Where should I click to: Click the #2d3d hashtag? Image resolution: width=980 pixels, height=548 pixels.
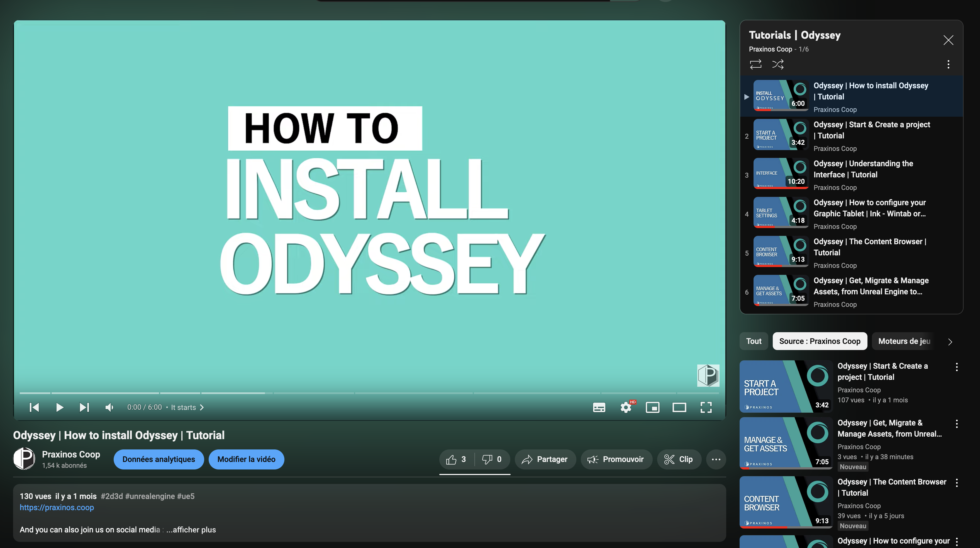(x=112, y=496)
